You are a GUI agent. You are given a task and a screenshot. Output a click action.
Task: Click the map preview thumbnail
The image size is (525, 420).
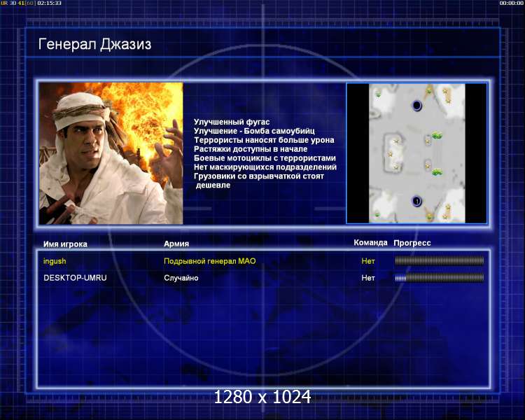(417, 153)
